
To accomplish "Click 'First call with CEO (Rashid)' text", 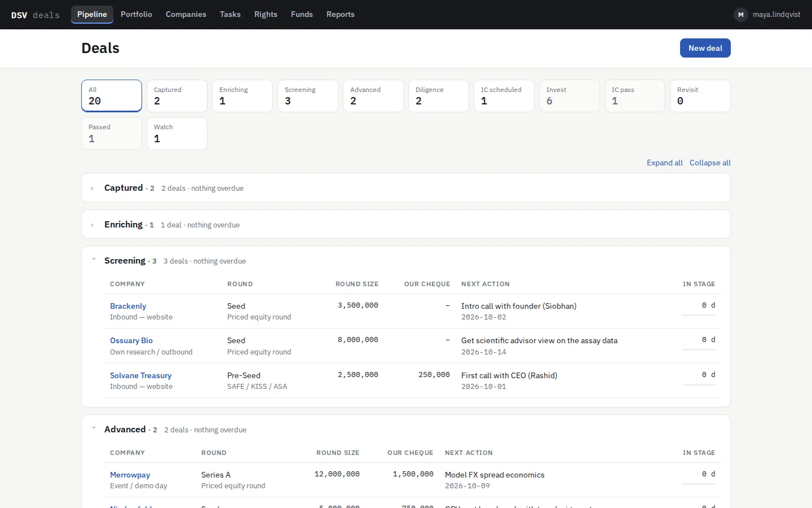I will 509,375.
